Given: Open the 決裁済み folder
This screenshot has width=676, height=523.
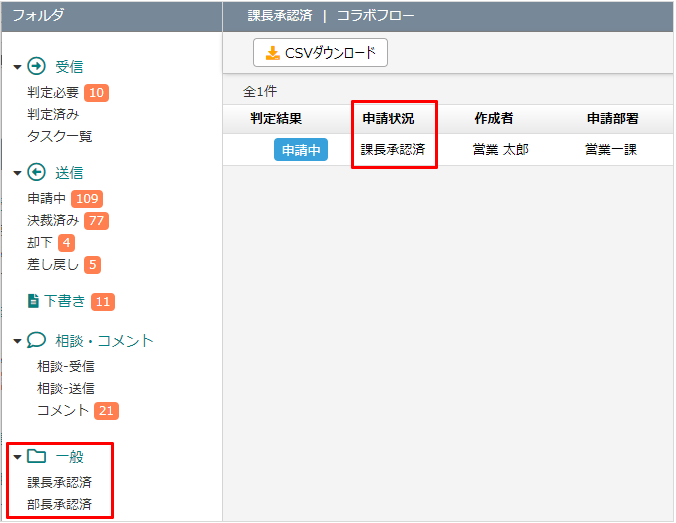Looking at the screenshot, I should 53,220.
